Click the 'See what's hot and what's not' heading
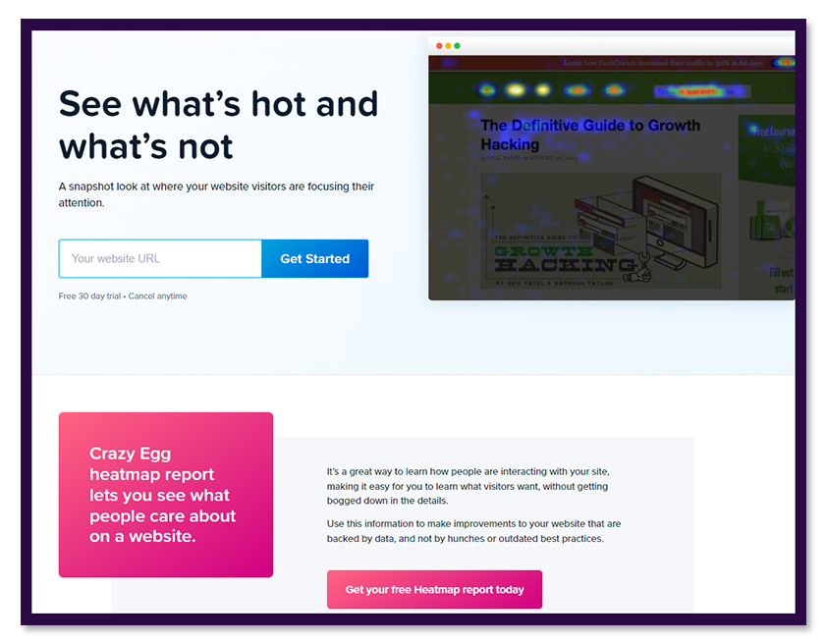The width and height of the screenshot is (827, 644). pyautogui.click(x=218, y=125)
